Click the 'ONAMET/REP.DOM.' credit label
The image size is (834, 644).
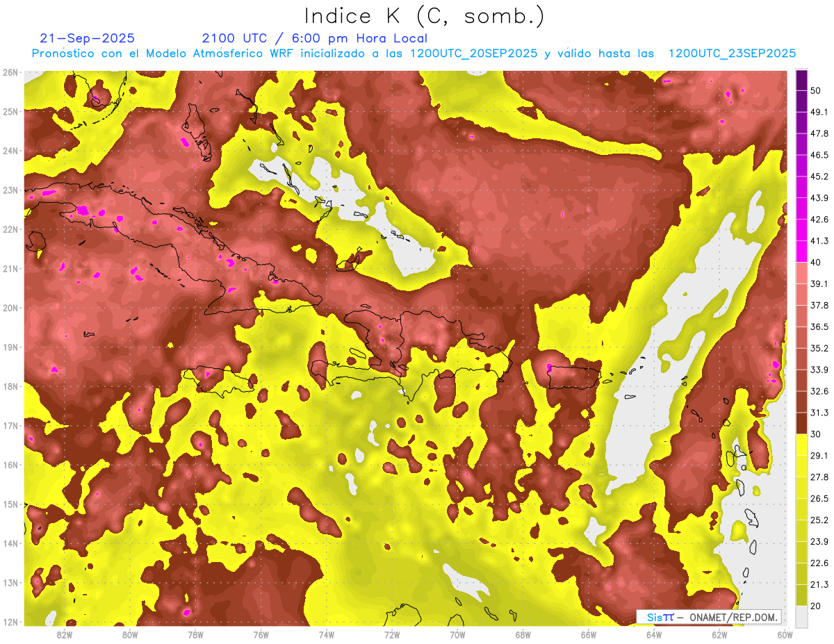734,617
